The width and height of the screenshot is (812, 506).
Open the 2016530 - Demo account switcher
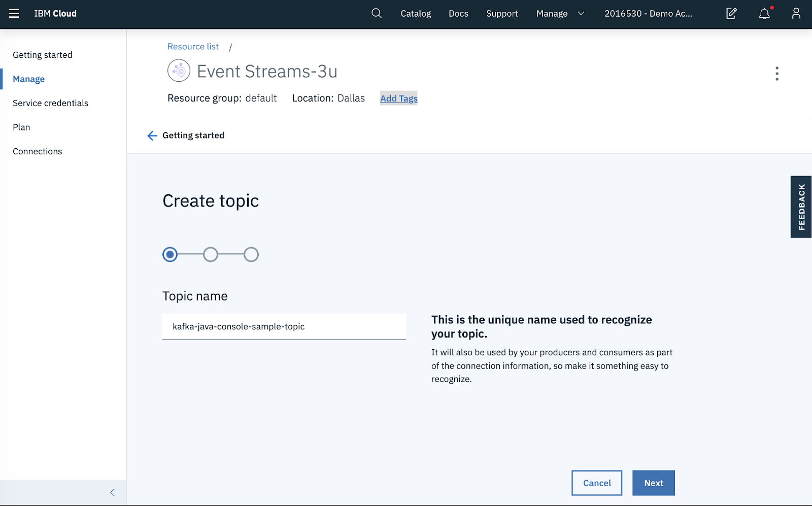click(x=648, y=14)
